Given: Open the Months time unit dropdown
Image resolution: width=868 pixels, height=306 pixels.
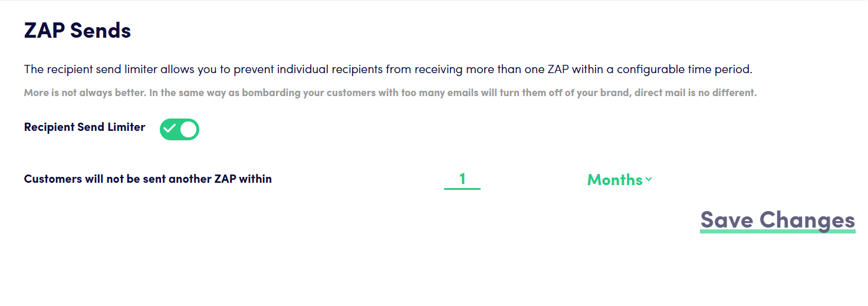Looking at the screenshot, I should click(x=619, y=179).
